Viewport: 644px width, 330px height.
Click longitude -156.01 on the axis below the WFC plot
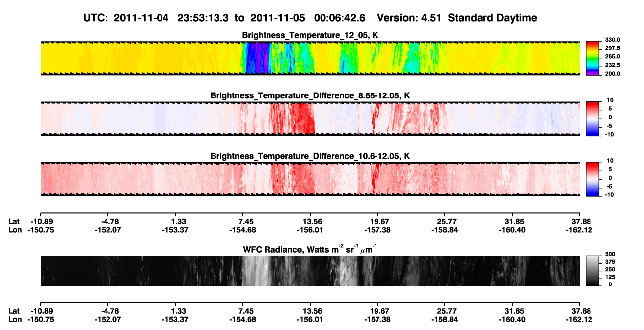click(310, 319)
